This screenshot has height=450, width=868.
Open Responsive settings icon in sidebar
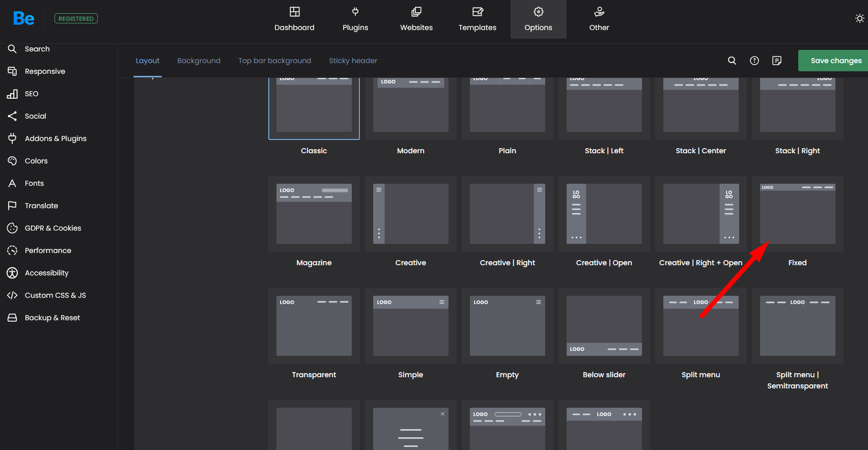[12, 71]
